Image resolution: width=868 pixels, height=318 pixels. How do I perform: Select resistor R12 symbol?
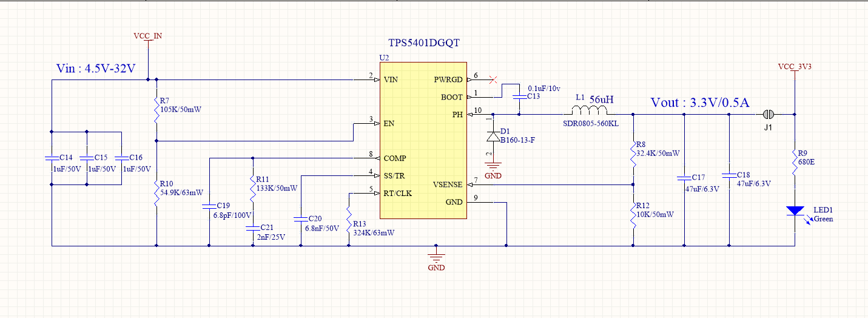tap(633, 214)
